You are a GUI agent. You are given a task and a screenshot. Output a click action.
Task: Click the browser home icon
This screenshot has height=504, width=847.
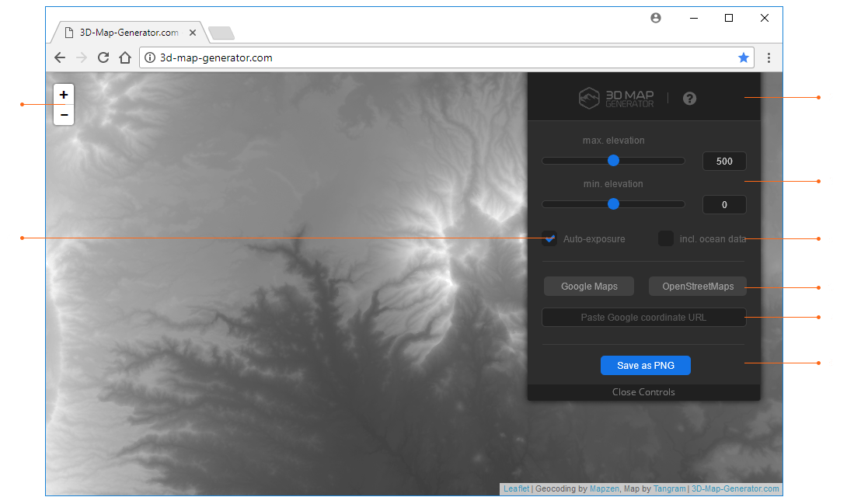tap(125, 57)
